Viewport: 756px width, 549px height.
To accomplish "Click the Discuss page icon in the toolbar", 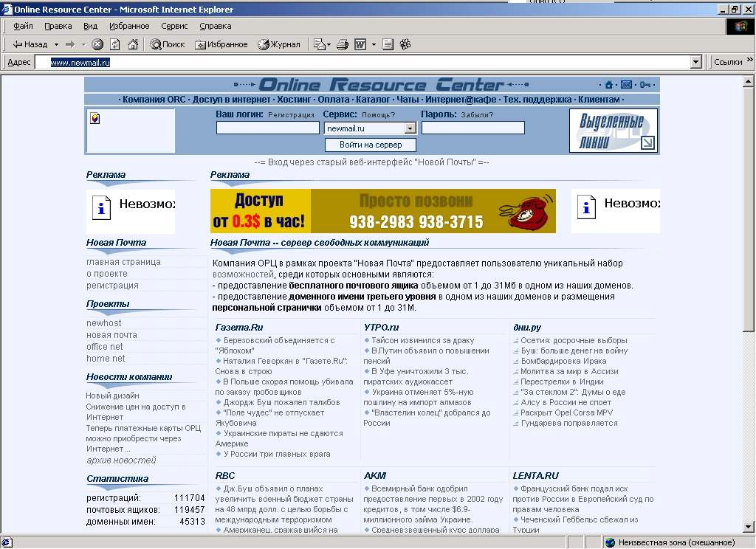I will [x=388, y=44].
